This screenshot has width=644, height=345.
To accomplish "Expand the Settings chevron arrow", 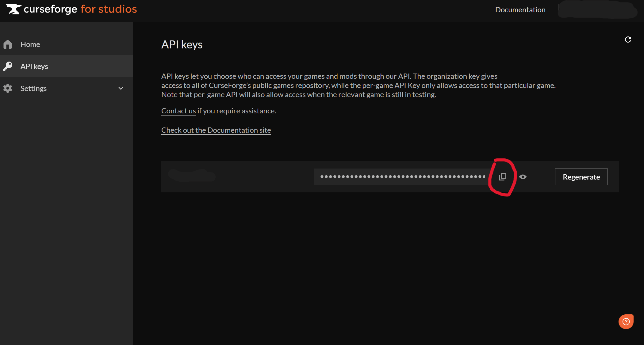I will point(121,89).
